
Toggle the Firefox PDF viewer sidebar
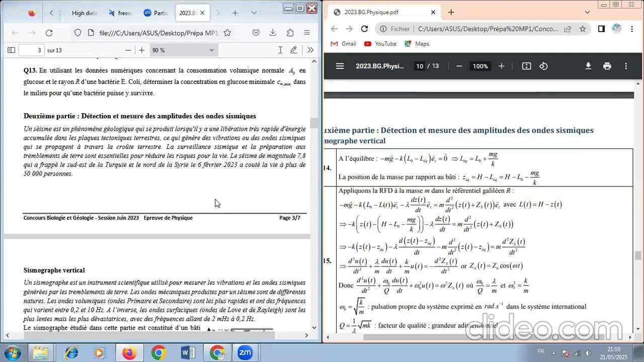click(11, 50)
